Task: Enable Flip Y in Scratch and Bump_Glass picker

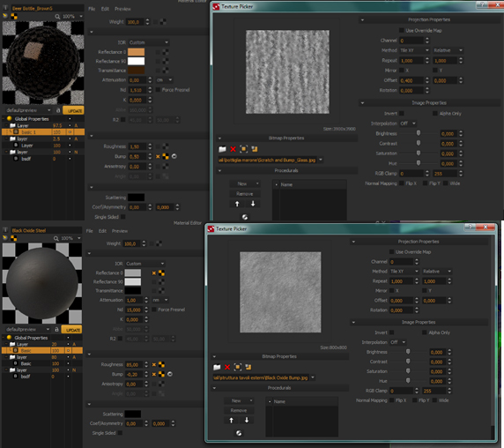Action: (425, 183)
